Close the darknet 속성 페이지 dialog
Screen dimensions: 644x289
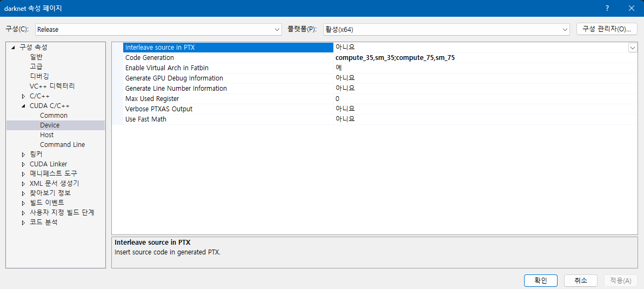[631, 8]
